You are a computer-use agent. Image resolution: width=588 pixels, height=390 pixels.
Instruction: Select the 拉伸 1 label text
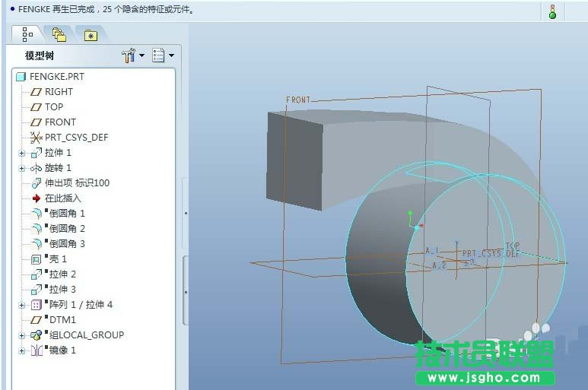(58, 153)
